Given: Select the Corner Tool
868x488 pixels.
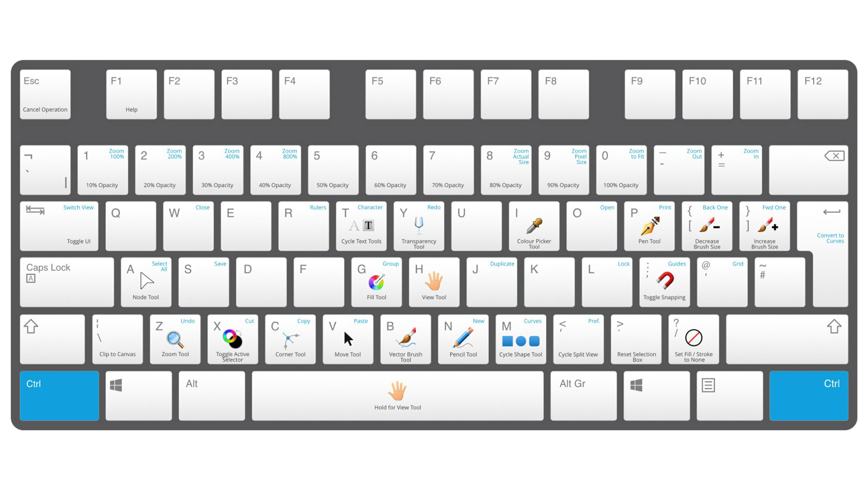Looking at the screenshot, I should pos(290,339).
